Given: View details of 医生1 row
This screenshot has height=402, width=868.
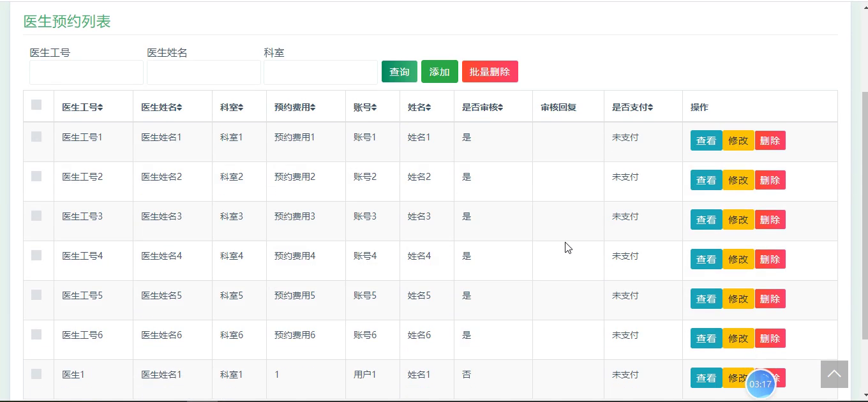Looking at the screenshot, I should 706,378.
